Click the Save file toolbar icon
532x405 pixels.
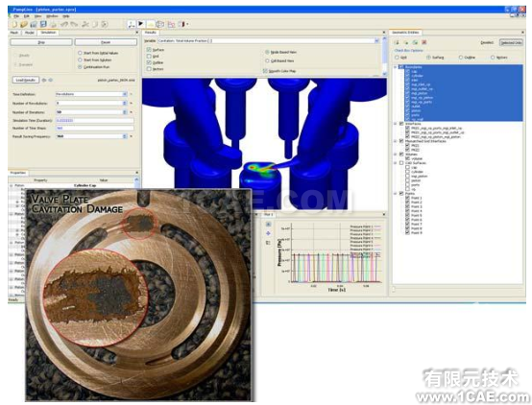pyautogui.click(x=43, y=24)
